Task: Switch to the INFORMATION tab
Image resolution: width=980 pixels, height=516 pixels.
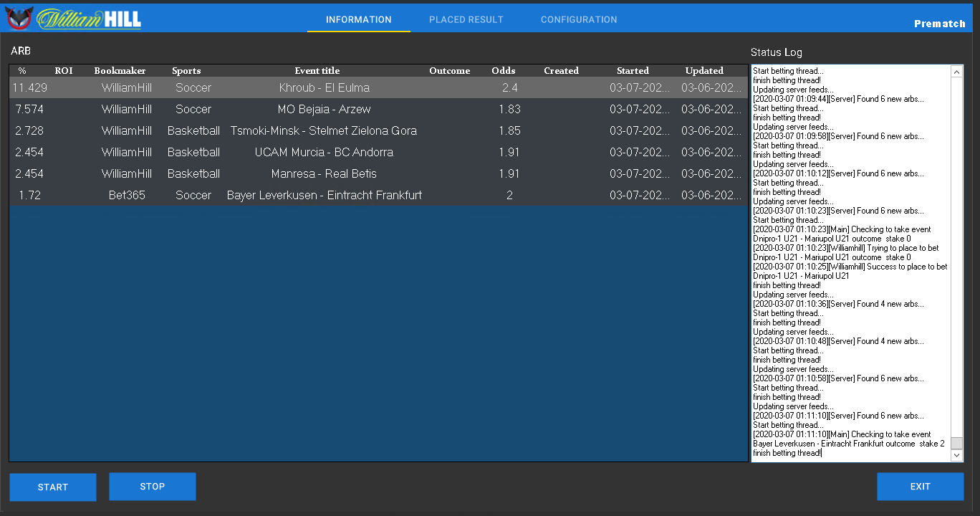Action: click(359, 19)
